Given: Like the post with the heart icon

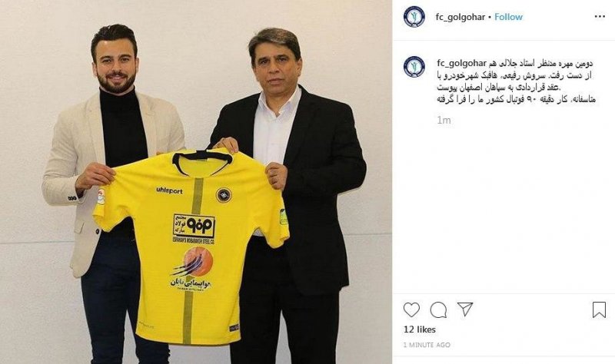Looking at the screenshot, I should (x=411, y=310).
